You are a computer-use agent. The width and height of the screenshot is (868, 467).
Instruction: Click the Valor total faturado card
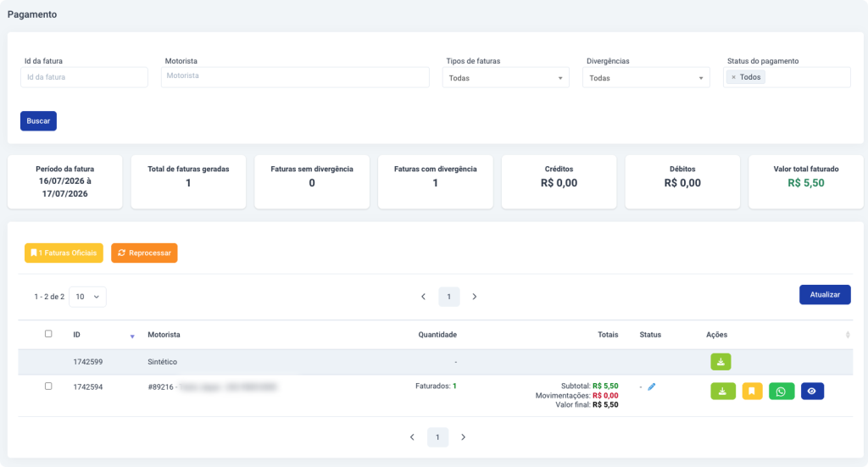click(x=806, y=182)
